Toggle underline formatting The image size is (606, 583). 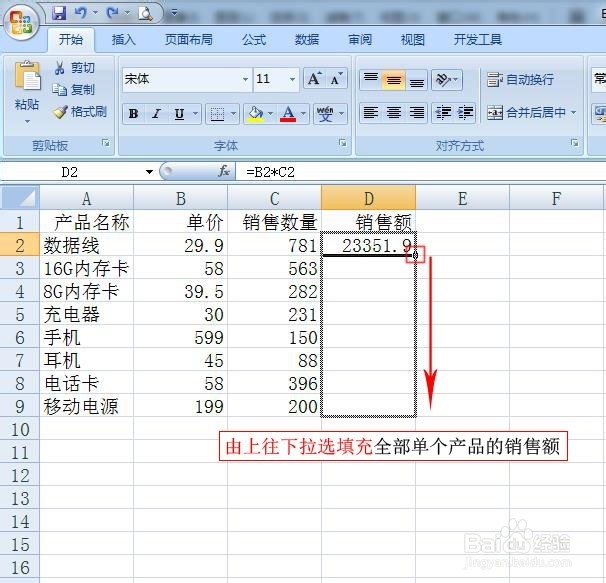pos(179,114)
